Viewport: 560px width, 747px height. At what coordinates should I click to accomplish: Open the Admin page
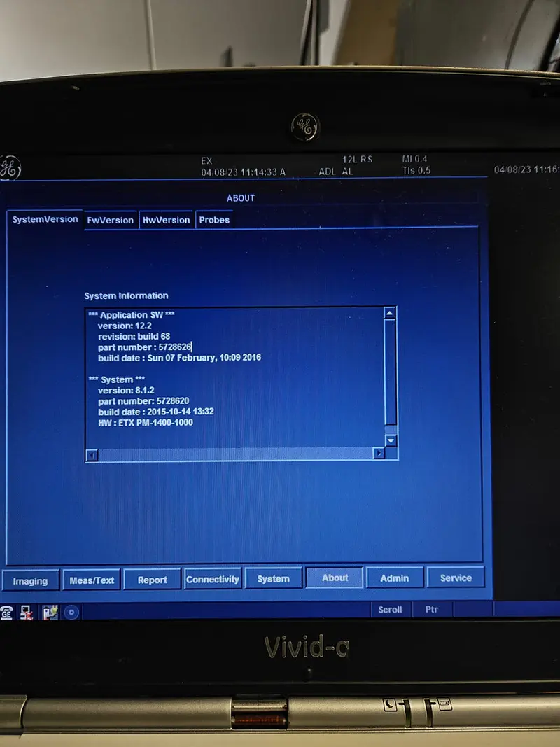click(x=395, y=578)
